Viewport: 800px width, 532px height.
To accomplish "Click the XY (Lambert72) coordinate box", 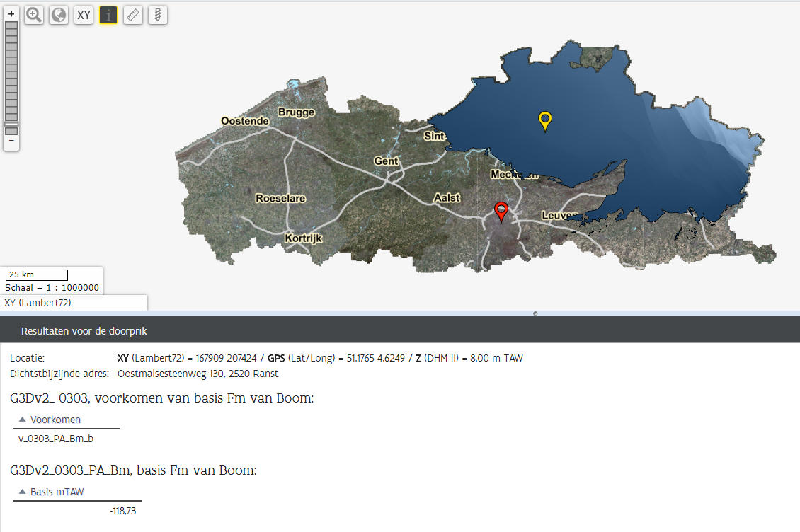I will tap(74, 303).
